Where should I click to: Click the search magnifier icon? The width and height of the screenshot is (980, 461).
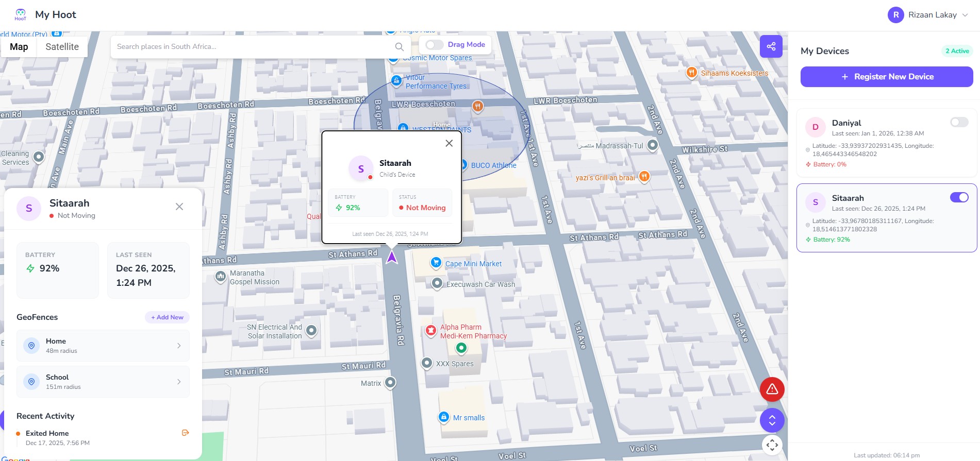click(x=399, y=47)
